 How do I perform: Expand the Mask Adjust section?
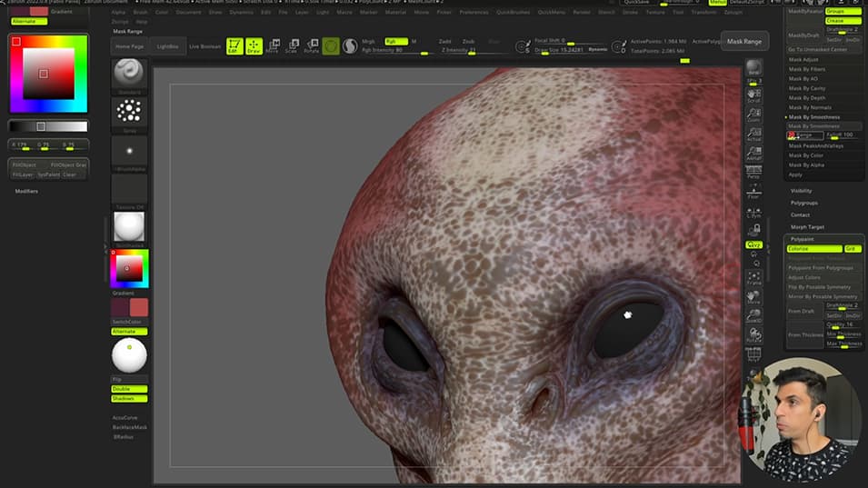(803, 60)
